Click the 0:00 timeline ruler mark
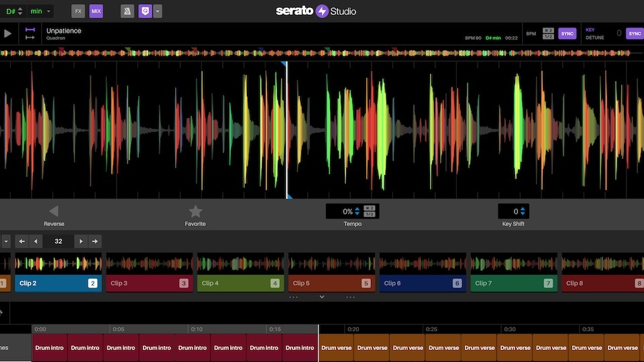 pos(40,329)
